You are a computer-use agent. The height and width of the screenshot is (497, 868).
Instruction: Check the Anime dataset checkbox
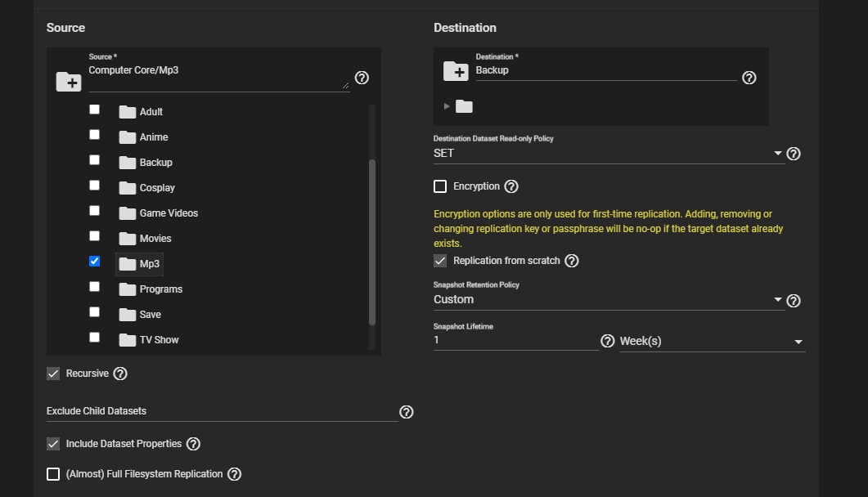coord(95,135)
